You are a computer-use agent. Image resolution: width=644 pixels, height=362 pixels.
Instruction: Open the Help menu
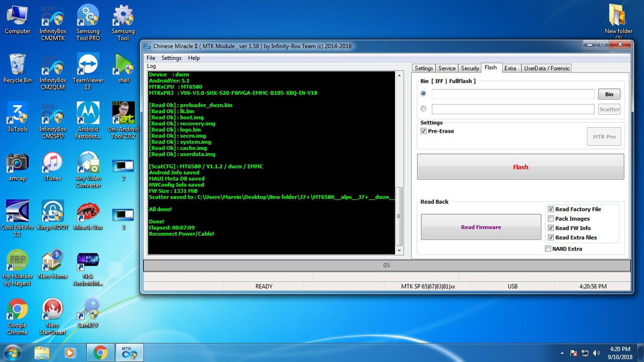tap(194, 58)
